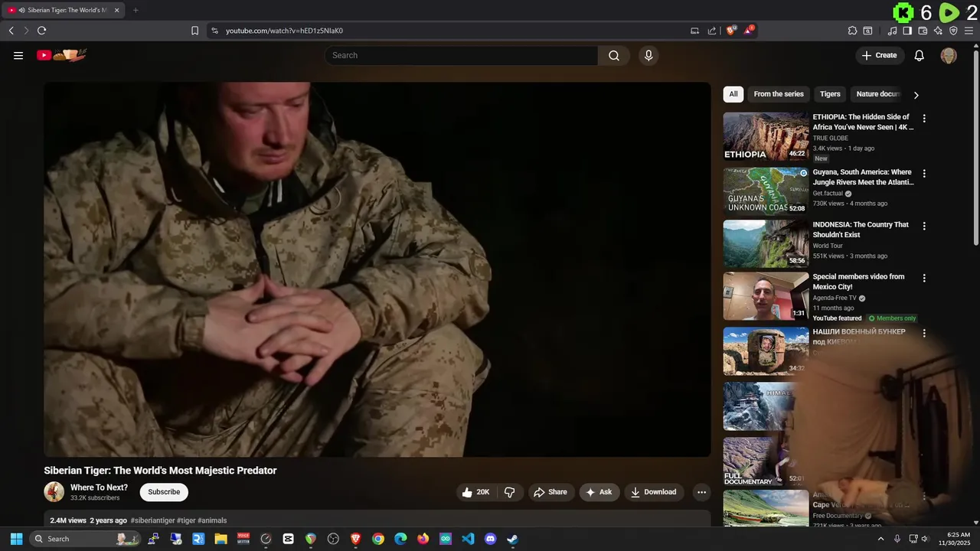The image size is (980, 551).
Task: Go to YouTube home via logo
Action: coord(61,55)
